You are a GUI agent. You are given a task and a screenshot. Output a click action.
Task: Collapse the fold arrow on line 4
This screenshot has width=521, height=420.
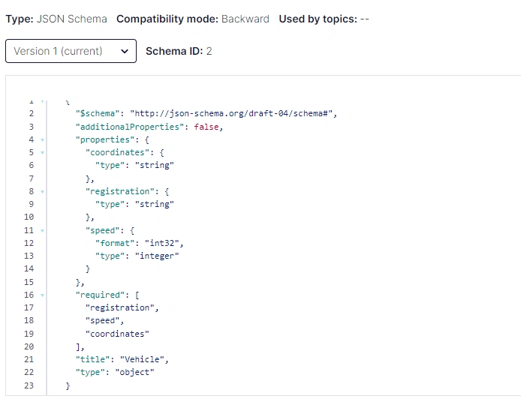coord(42,140)
